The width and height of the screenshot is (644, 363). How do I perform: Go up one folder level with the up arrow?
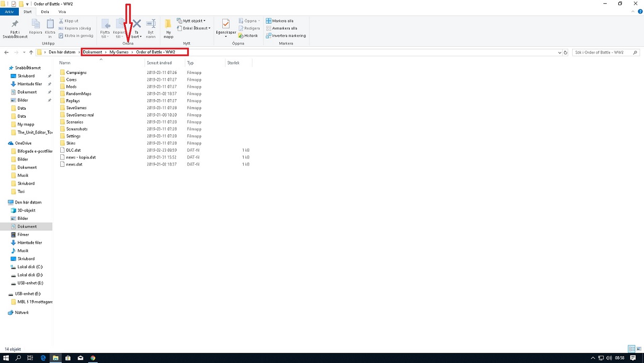(31, 52)
